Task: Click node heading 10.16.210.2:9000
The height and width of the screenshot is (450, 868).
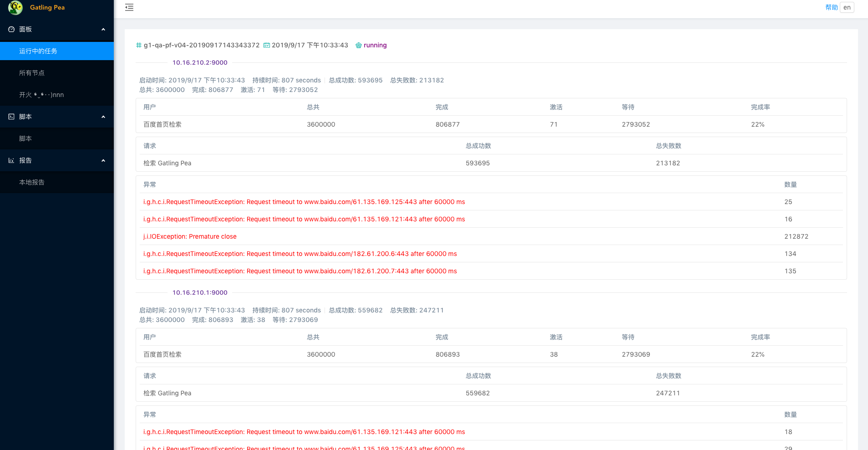Action: point(200,63)
